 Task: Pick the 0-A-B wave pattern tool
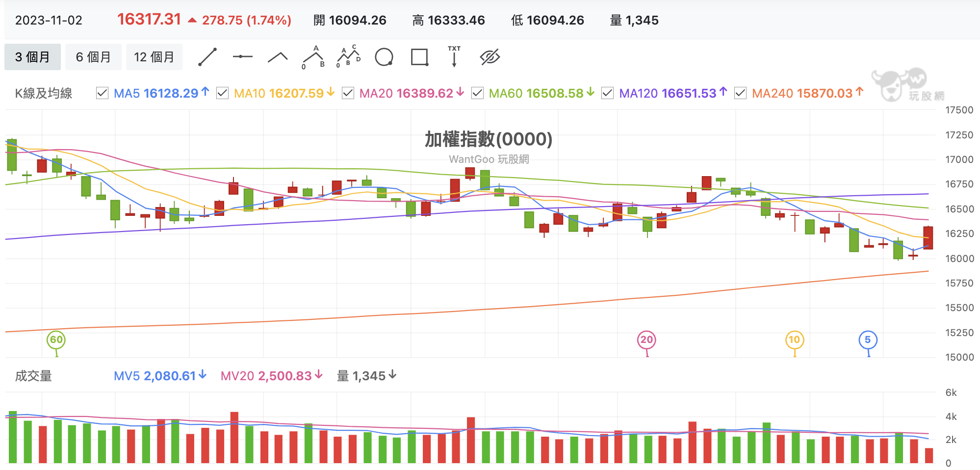(x=314, y=57)
